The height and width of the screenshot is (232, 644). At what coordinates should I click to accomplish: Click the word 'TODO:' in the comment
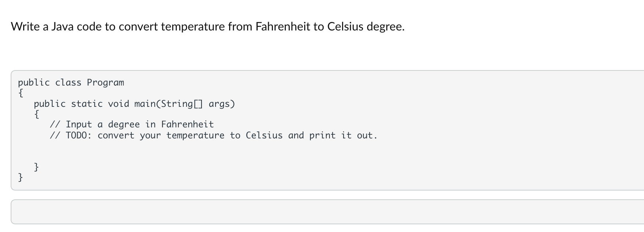pos(79,135)
